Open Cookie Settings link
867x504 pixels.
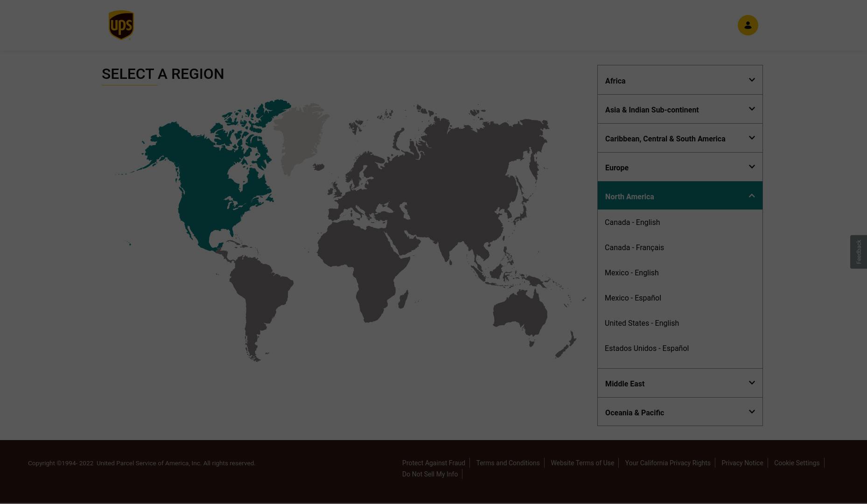pos(797,463)
